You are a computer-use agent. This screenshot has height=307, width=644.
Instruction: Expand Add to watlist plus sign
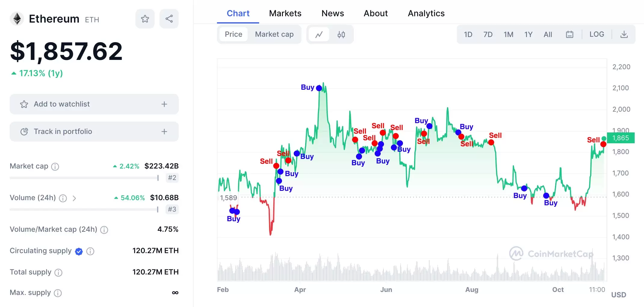[x=164, y=104]
